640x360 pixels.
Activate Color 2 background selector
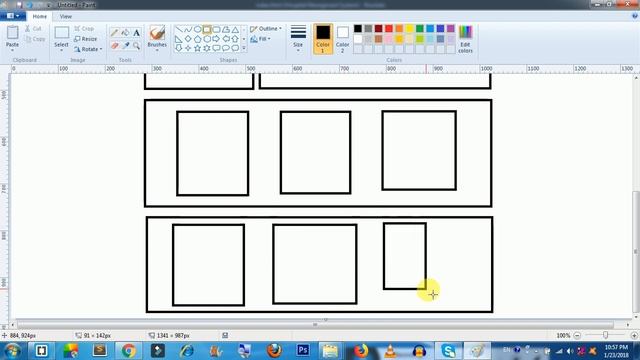342,39
